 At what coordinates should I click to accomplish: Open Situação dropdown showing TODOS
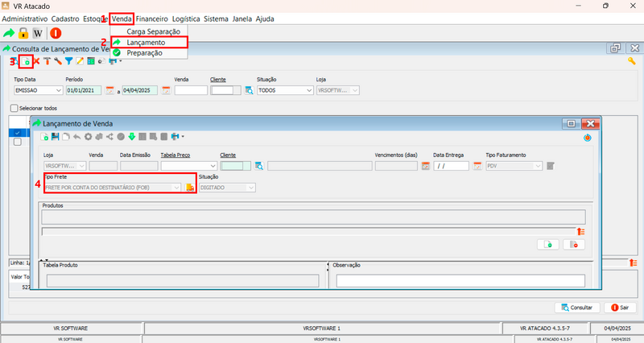286,90
